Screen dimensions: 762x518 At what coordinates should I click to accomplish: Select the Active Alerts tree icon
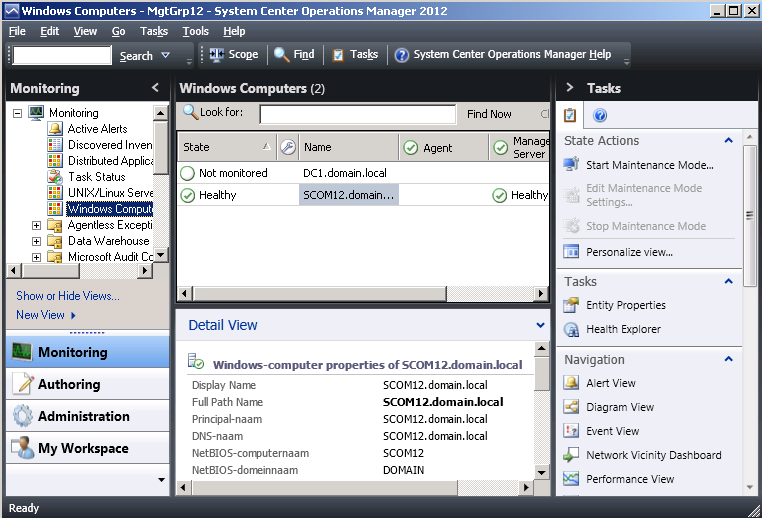click(55, 129)
